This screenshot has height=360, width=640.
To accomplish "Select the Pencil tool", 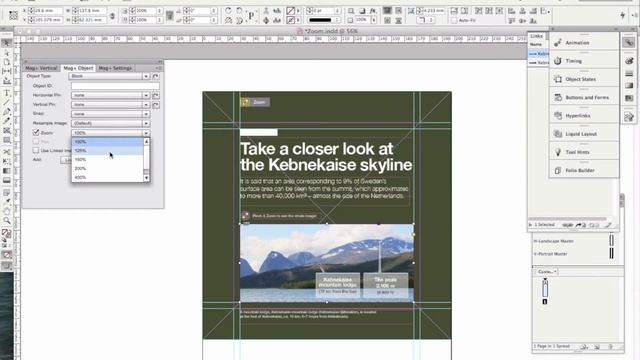I will point(7,121).
